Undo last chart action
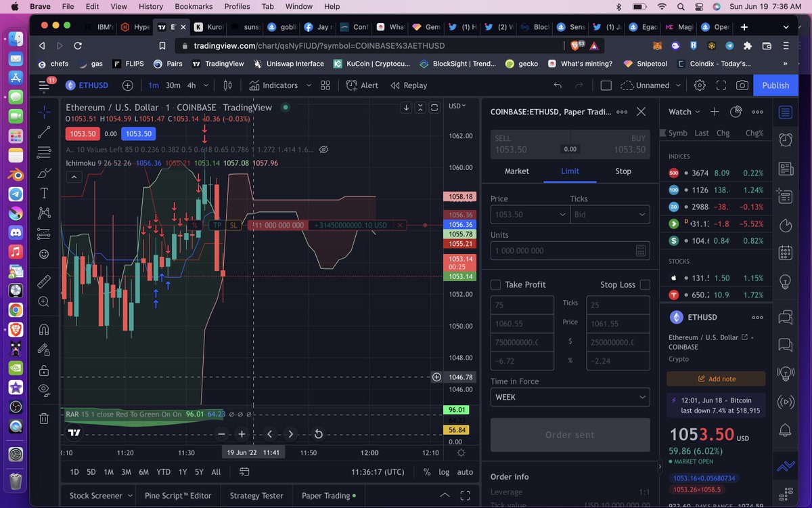 558,85
